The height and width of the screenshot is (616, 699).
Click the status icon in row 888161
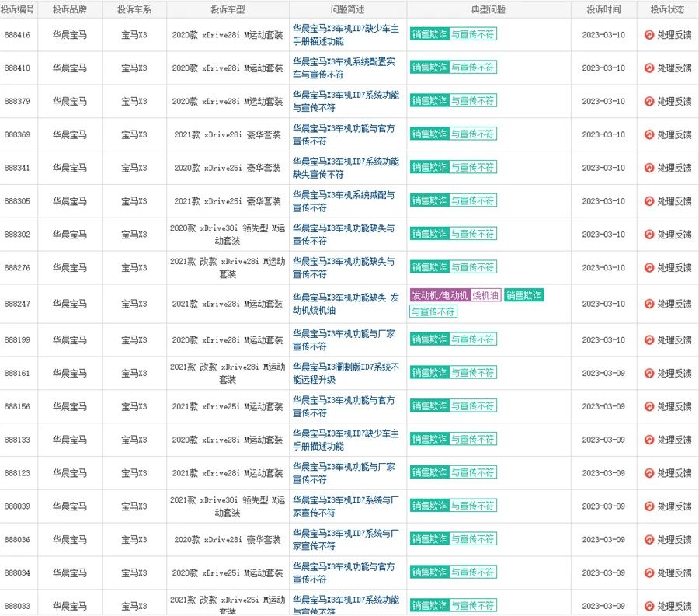(x=649, y=374)
